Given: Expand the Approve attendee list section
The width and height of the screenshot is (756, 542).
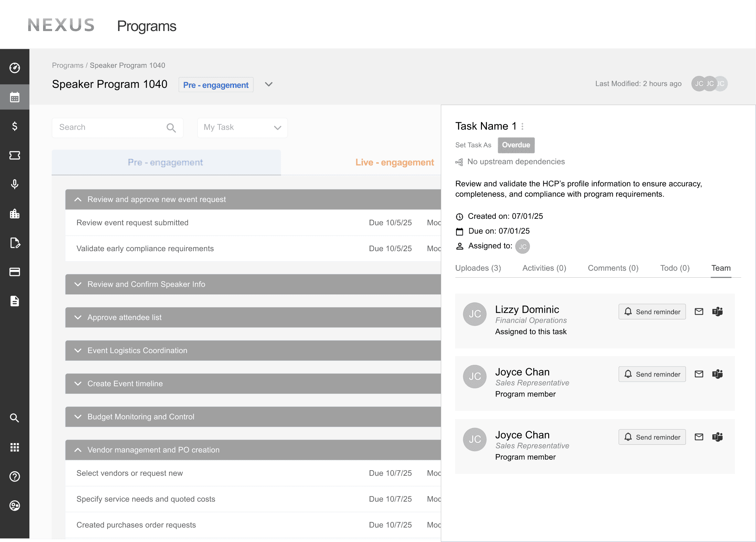Looking at the screenshot, I should (x=78, y=317).
